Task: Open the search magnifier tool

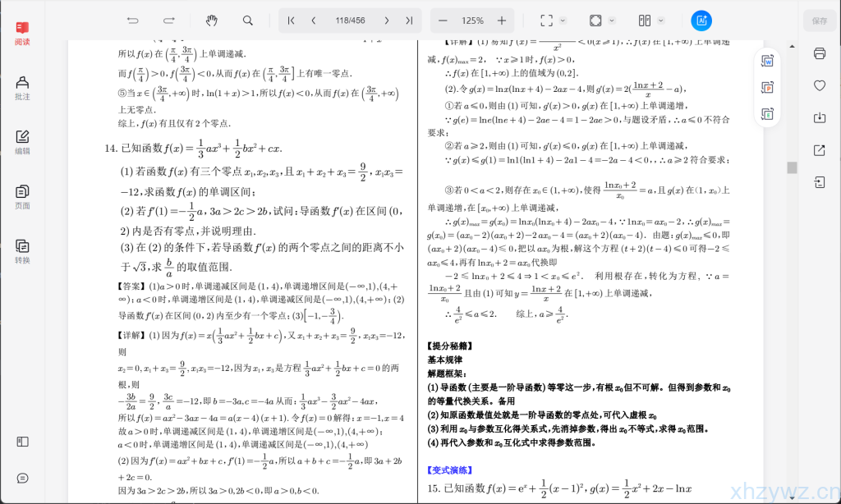Action: (248, 21)
